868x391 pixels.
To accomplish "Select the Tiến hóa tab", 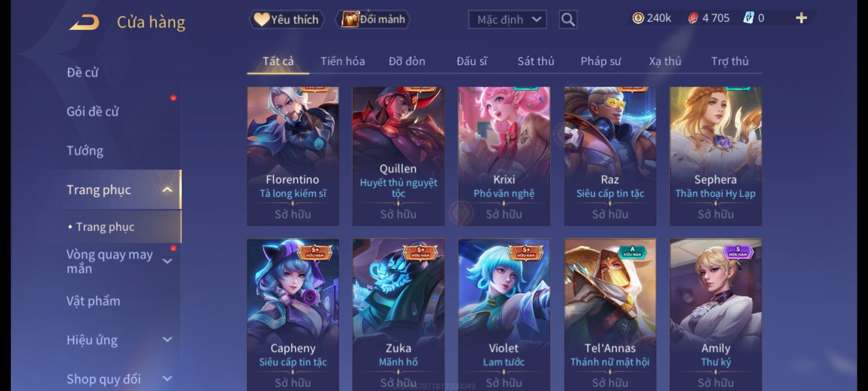I will click(342, 61).
